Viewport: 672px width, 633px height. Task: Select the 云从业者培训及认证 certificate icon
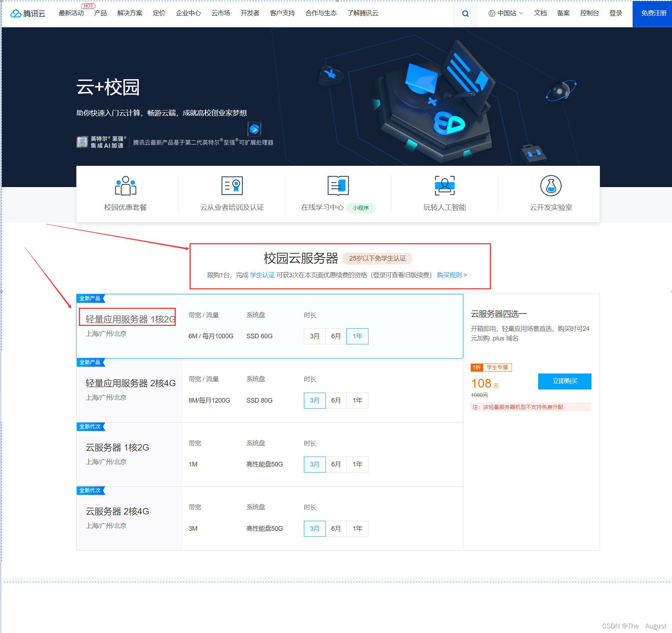[x=232, y=186]
